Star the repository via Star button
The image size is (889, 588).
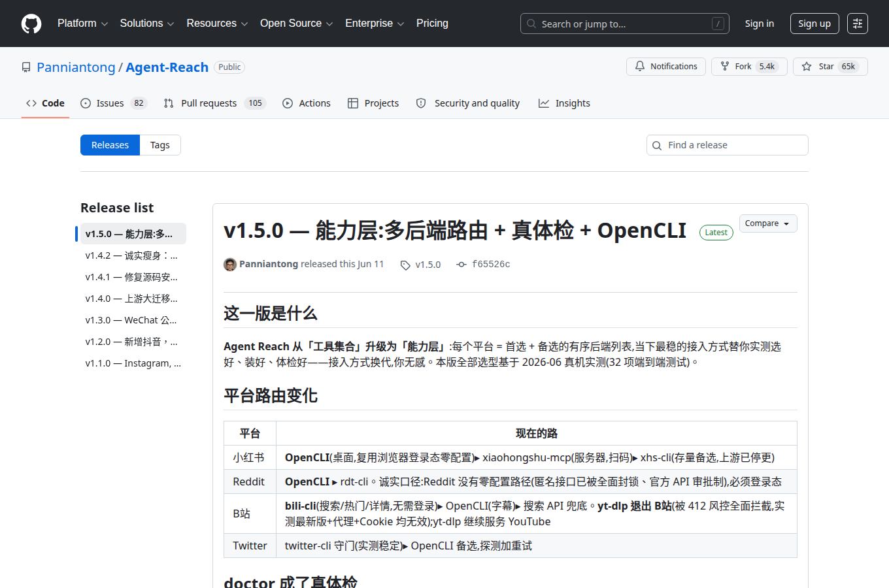[830, 67]
